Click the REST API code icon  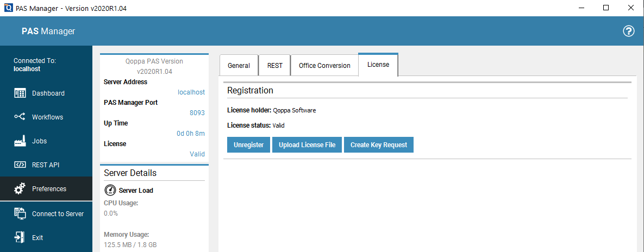[20, 165]
